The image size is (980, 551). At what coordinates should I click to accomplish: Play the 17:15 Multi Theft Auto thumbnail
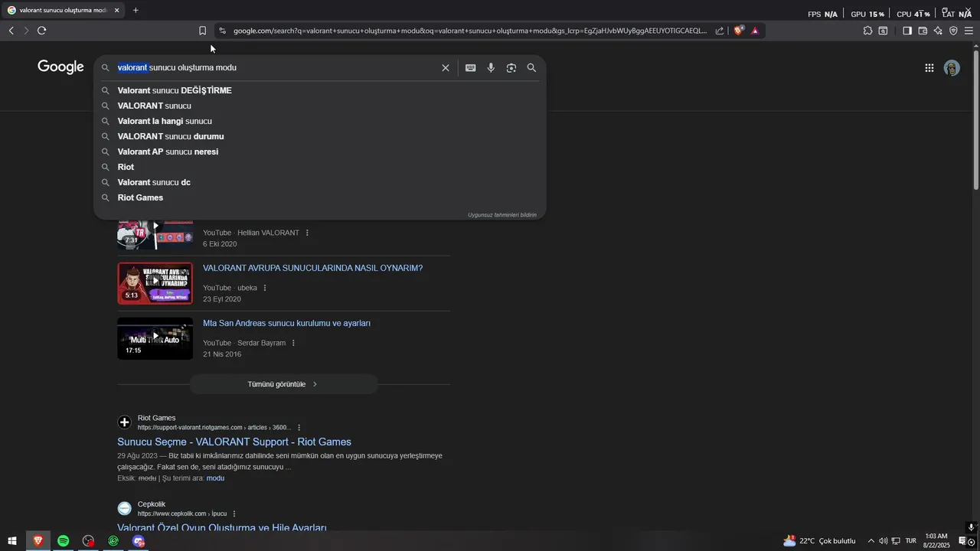click(155, 338)
